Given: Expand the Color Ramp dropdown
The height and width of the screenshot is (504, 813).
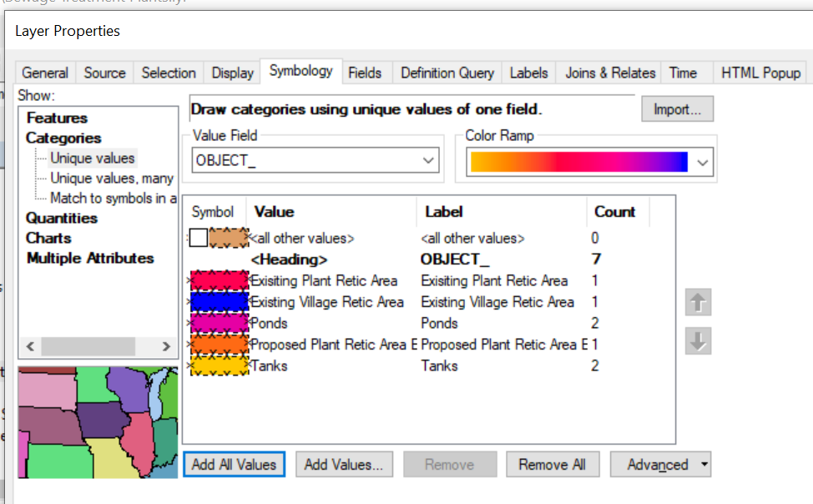Looking at the screenshot, I should tap(704, 161).
